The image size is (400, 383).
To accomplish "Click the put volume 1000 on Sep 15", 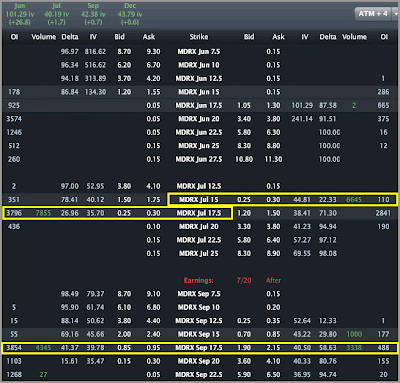I will click(x=354, y=334).
